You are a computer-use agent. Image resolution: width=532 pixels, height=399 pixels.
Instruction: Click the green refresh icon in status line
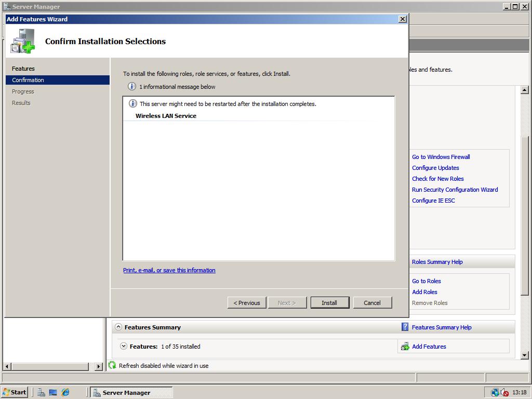click(112, 365)
